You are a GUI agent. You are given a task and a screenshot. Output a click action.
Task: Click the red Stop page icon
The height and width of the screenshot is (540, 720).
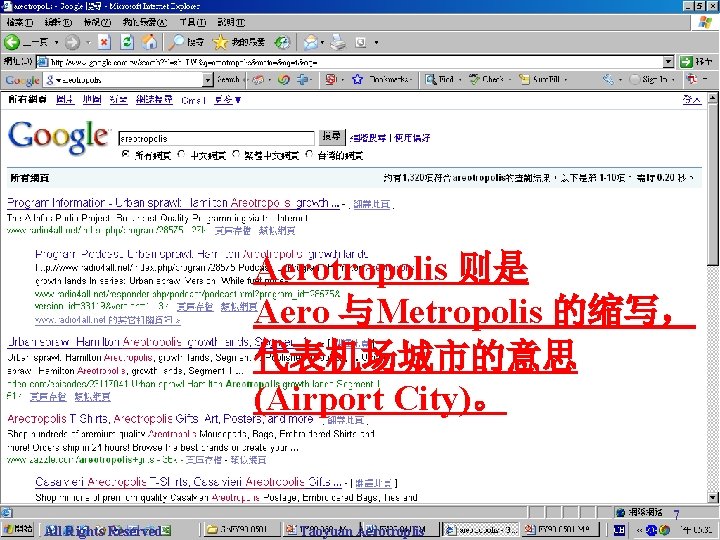pyautogui.click(x=104, y=42)
